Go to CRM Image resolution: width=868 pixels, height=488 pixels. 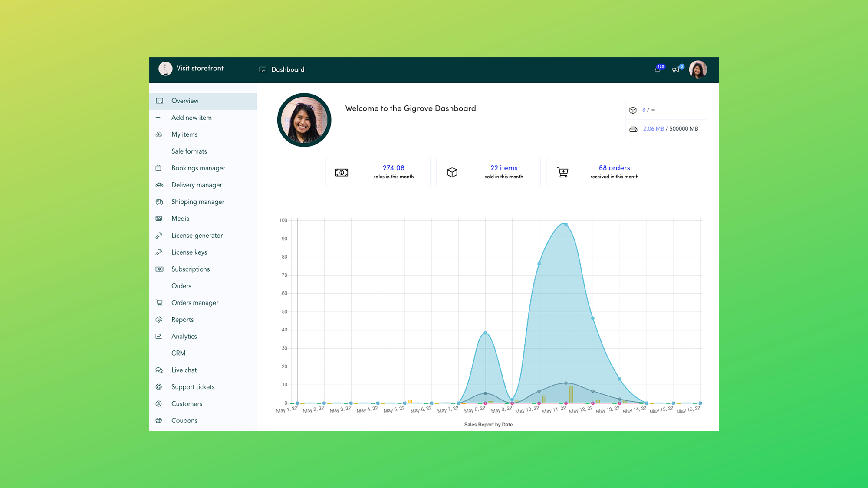pyautogui.click(x=178, y=353)
